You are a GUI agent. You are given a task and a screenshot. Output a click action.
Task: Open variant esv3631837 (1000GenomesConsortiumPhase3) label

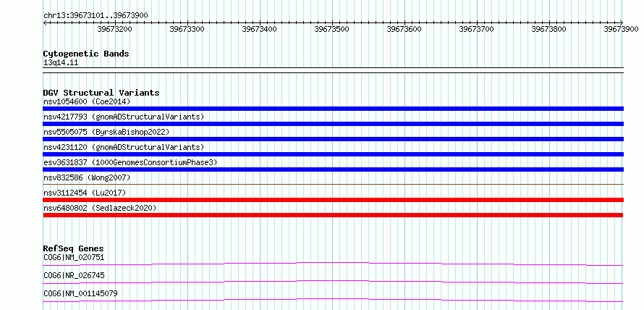130,162
